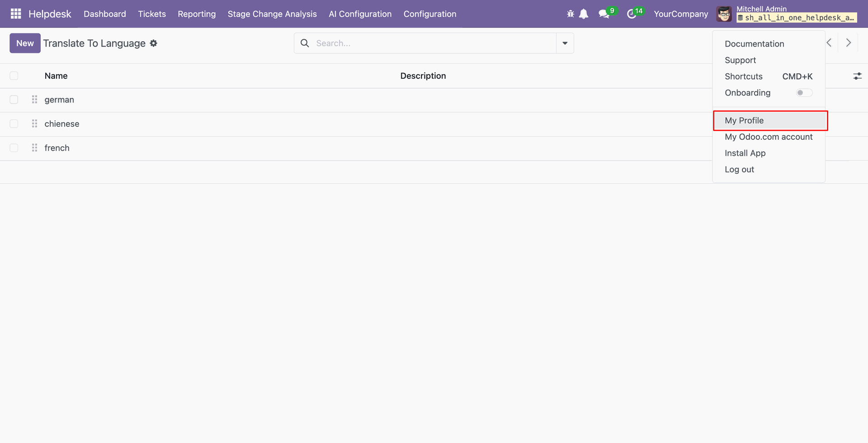
Task: Open the Tickets menu
Action: (152, 14)
